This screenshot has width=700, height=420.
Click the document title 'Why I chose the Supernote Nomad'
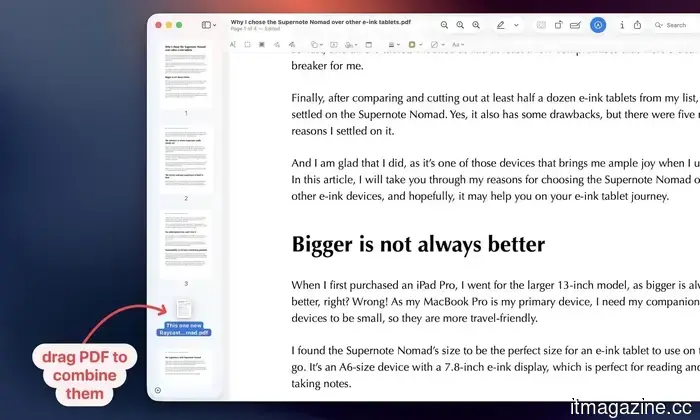click(321, 22)
